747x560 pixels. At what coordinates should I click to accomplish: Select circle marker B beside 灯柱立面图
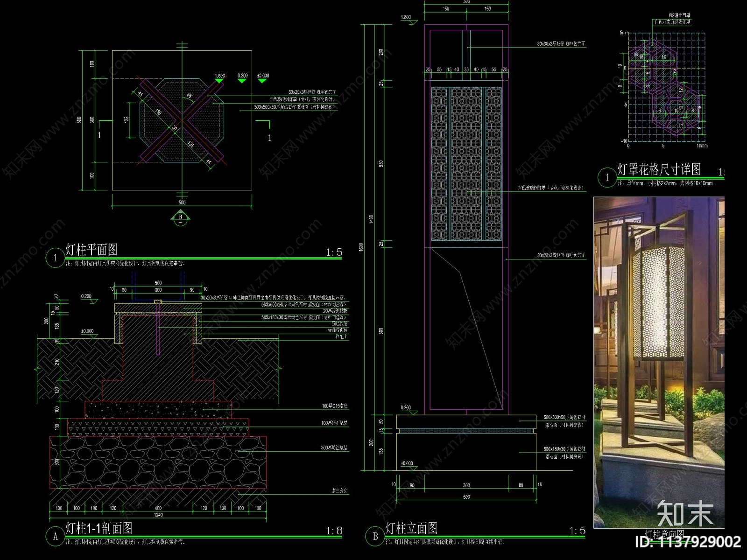click(x=375, y=537)
